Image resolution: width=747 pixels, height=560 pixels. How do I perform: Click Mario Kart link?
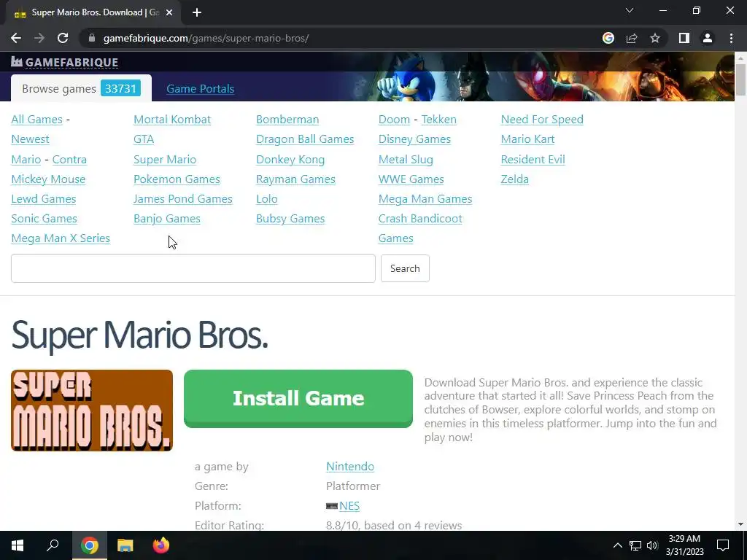pos(527,139)
